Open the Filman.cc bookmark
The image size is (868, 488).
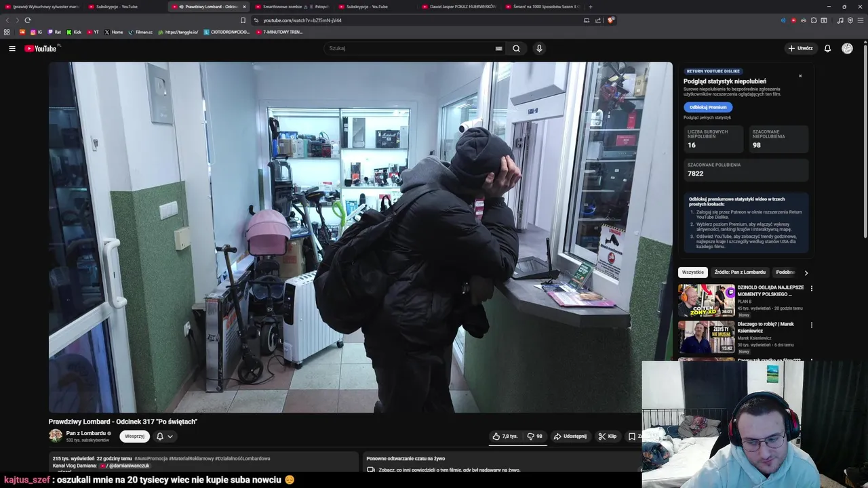pos(140,32)
